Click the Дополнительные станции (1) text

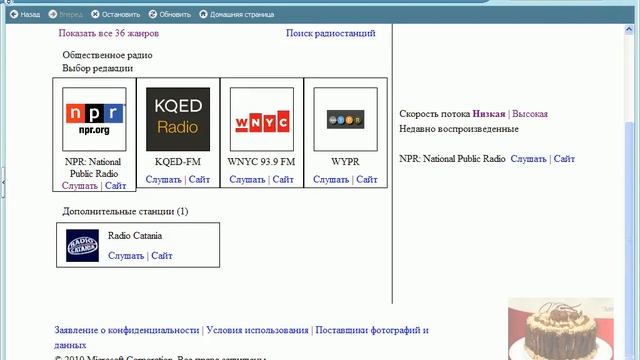pyautogui.click(x=125, y=211)
